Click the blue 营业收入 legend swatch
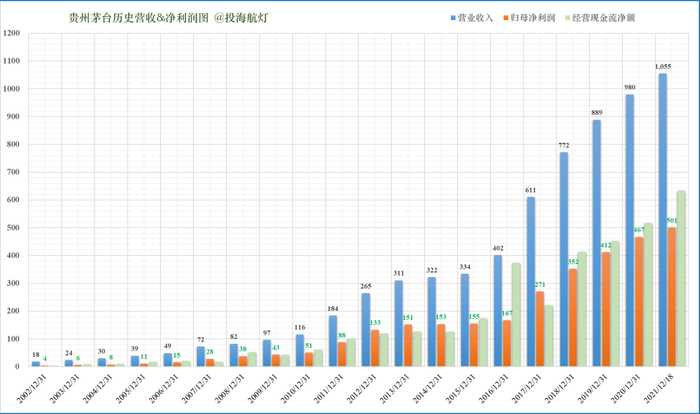The width and height of the screenshot is (700, 414). [x=453, y=18]
